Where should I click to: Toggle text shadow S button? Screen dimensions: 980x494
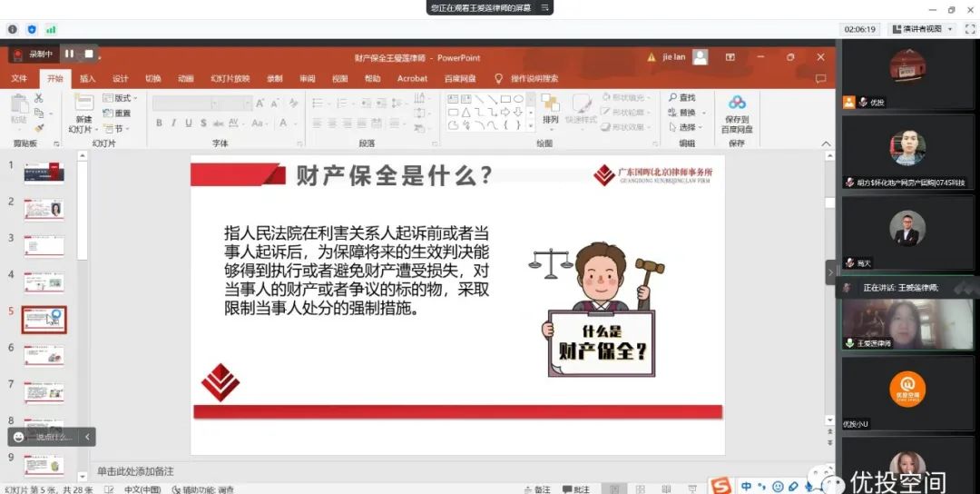tap(203, 123)
